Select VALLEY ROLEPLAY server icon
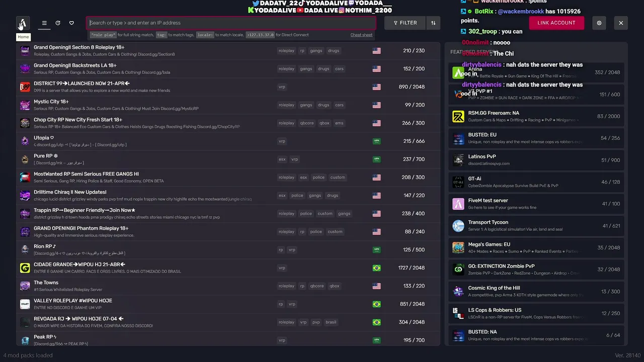The width and height of the screenshot is (644, 362). tap(25, 304)
